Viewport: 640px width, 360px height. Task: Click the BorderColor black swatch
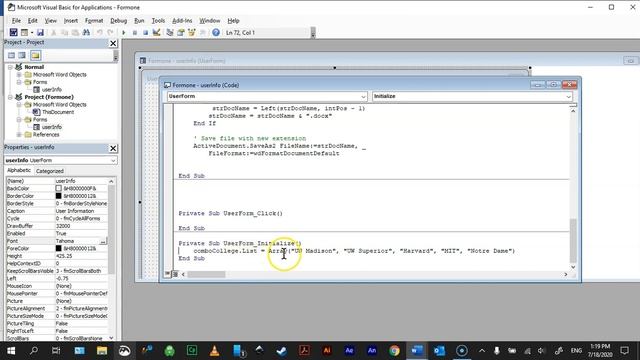pyautogui.click(x=59, y=196)
